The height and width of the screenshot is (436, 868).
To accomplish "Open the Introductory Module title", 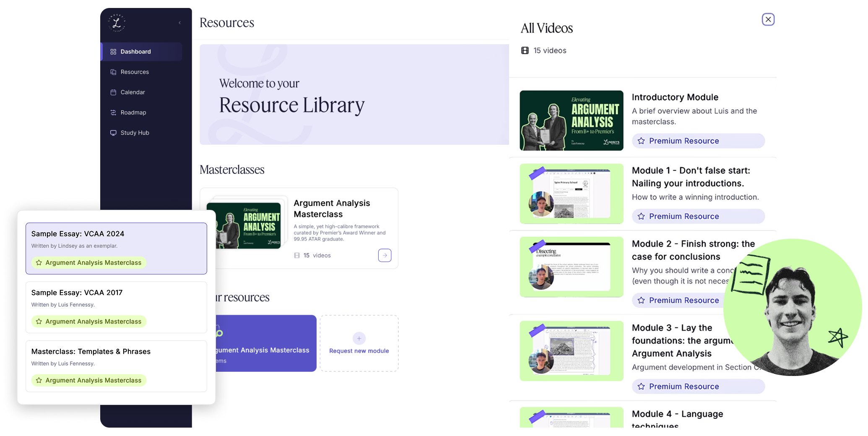I will click(x=675, y=97).
